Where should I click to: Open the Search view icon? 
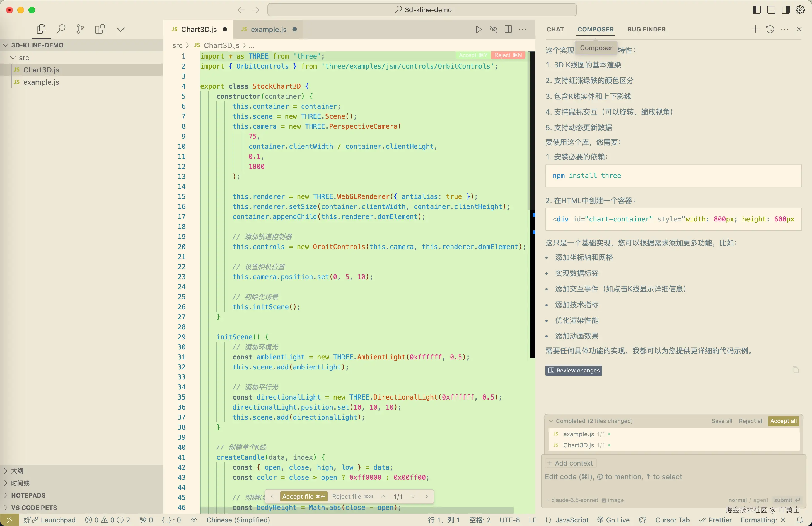61,29
